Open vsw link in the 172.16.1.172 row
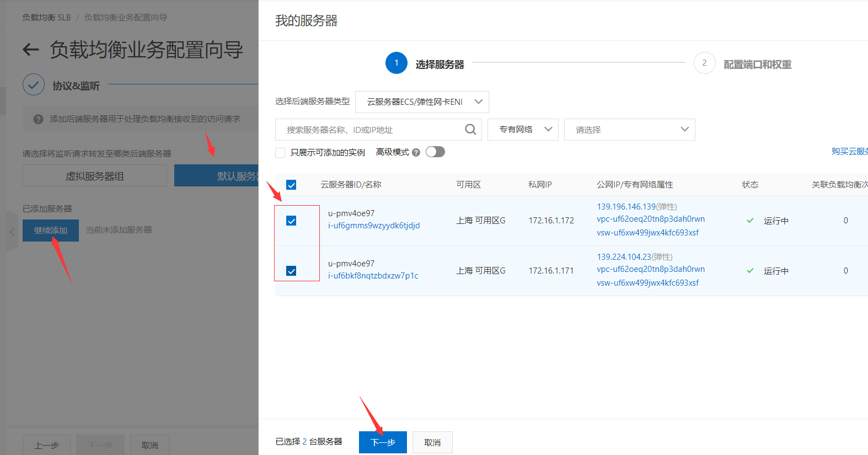Viewport: 868px width, 455px height. [647, 233]
